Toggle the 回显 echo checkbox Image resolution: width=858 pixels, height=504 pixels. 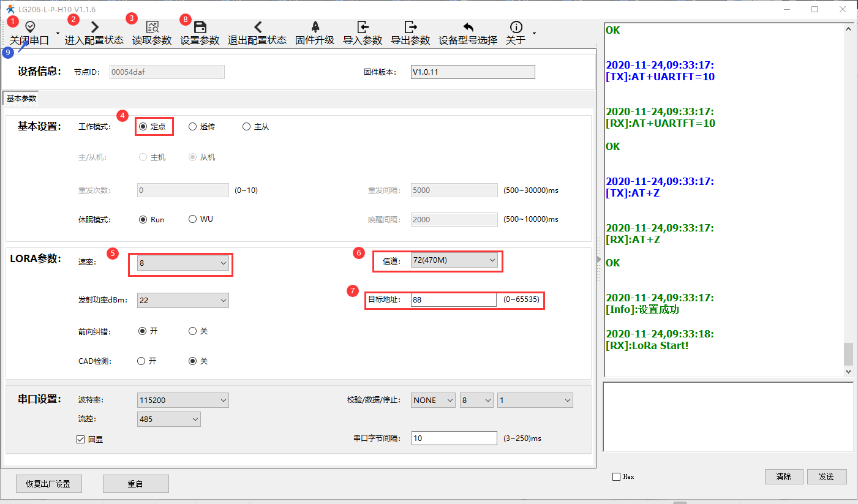pos(80,439)
